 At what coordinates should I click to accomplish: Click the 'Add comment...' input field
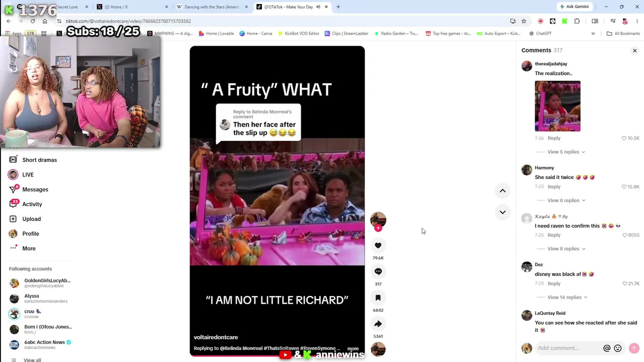click(569, 348)
